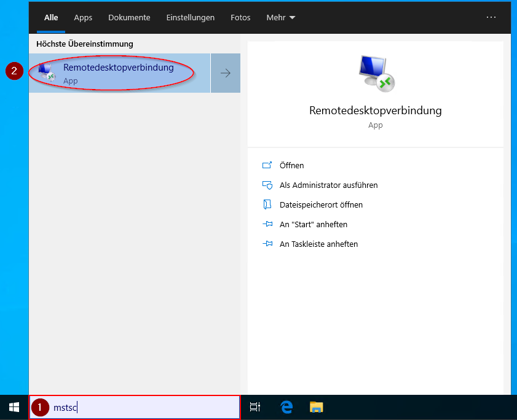Click the Öffnen icon in the actions list

pyautogui.click(x=267, y=165)
